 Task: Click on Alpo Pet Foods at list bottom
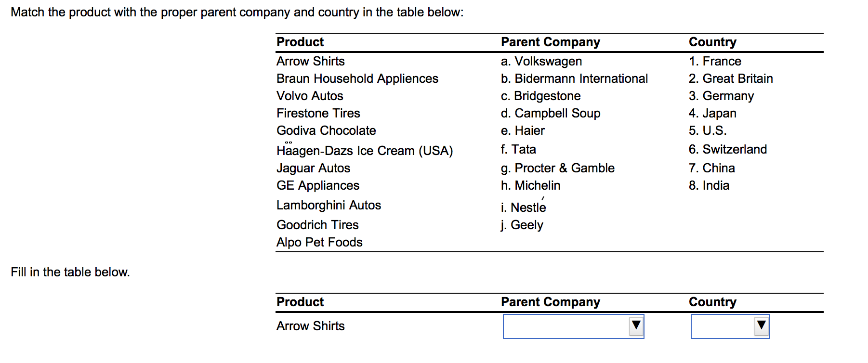319,242
